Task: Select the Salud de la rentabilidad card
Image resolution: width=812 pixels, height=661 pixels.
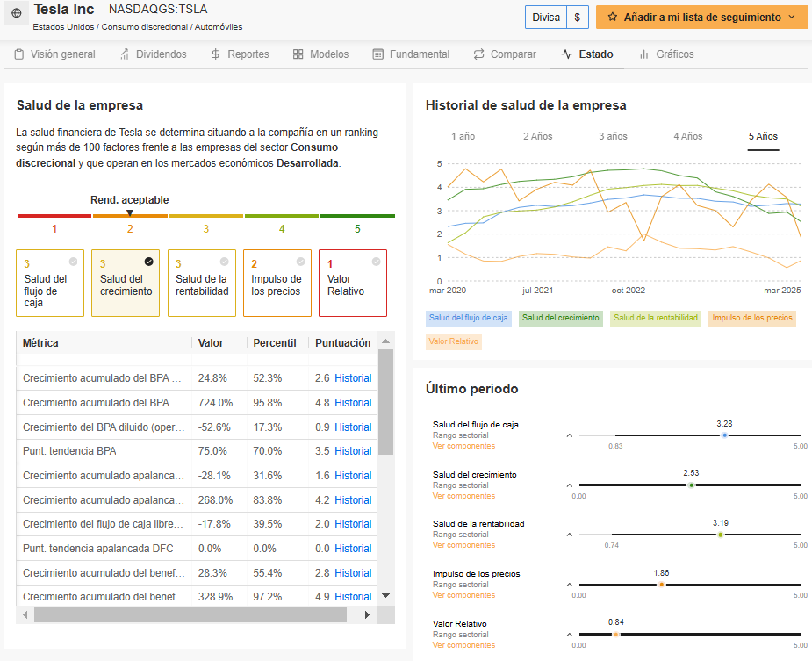Action: (202, 283)
